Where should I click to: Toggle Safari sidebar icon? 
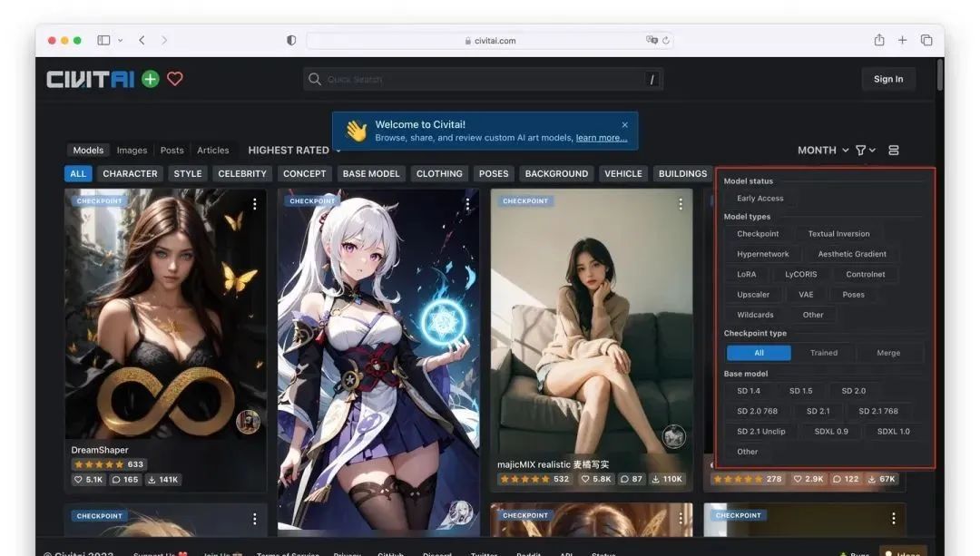103,40
